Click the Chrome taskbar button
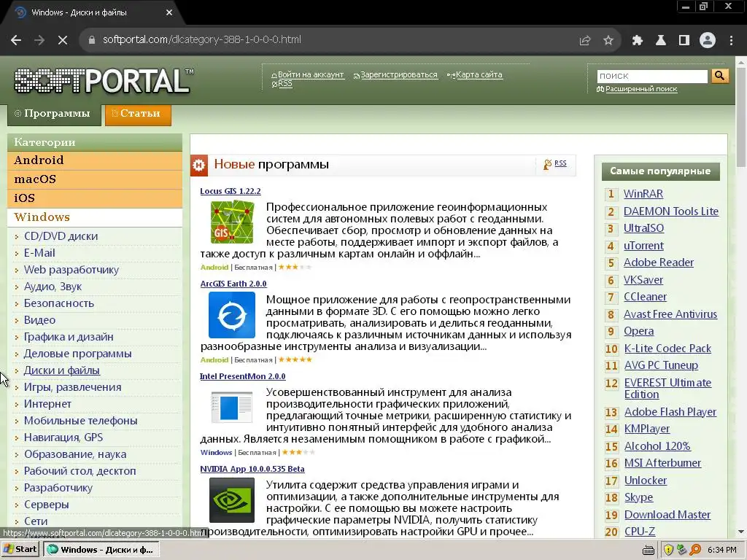This screenshot has width=747, height=560. point(101,550)
